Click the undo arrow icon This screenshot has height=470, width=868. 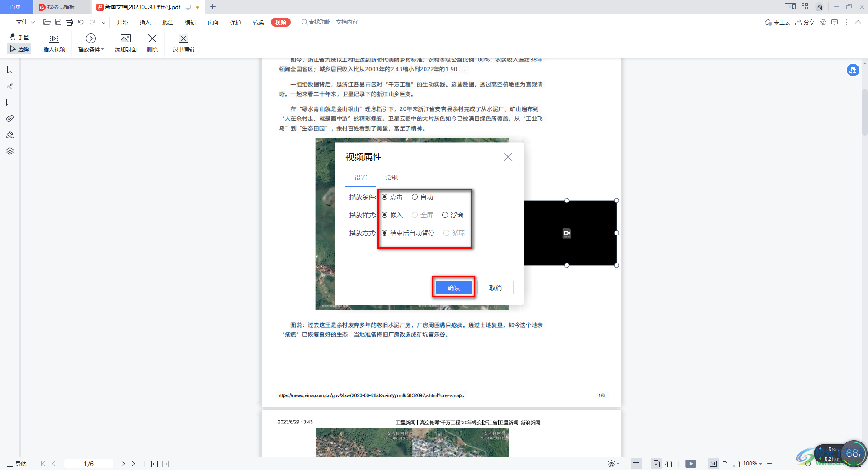81,22
